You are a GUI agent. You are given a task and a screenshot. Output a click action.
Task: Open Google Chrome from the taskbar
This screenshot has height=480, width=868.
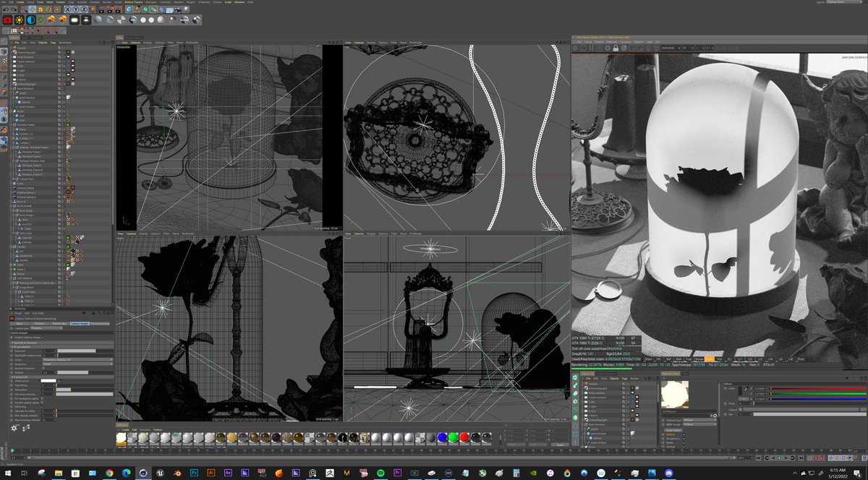click(109, 473)
